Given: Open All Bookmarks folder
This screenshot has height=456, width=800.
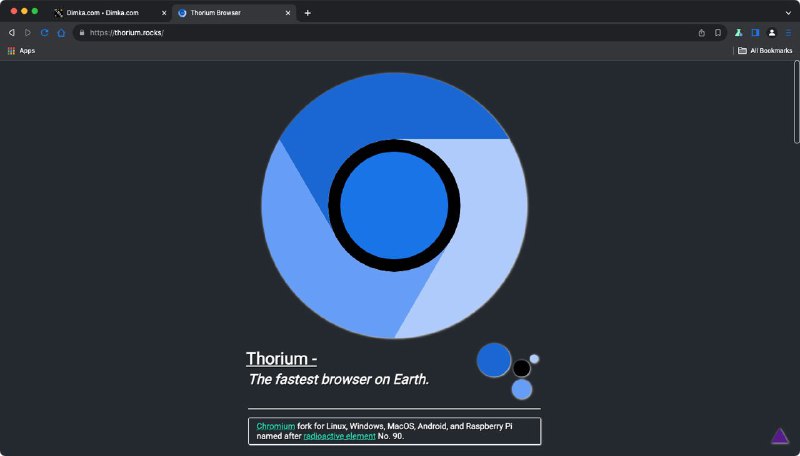Looking at the screenshot, I should [765, 50].
